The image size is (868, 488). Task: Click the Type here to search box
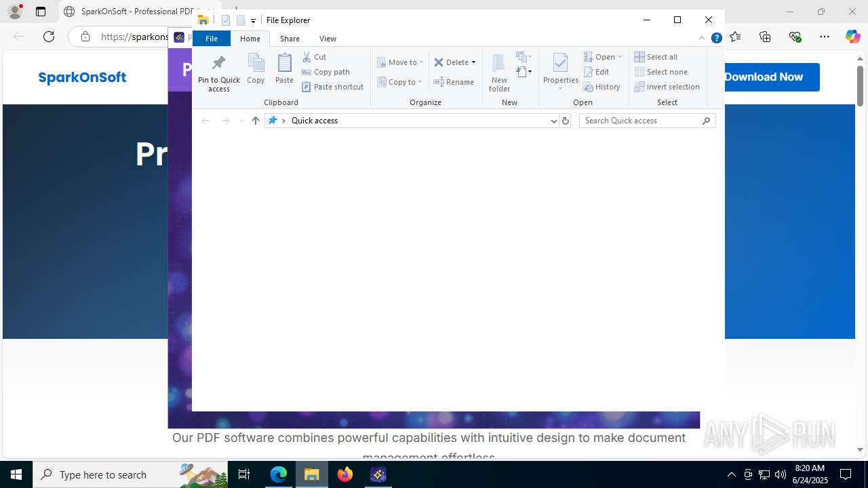point(131,474)
